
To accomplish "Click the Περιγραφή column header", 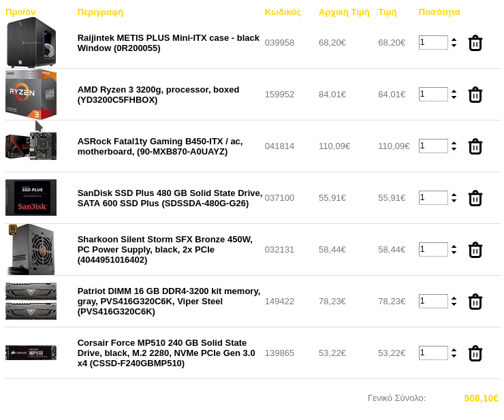I will point(100,12).
